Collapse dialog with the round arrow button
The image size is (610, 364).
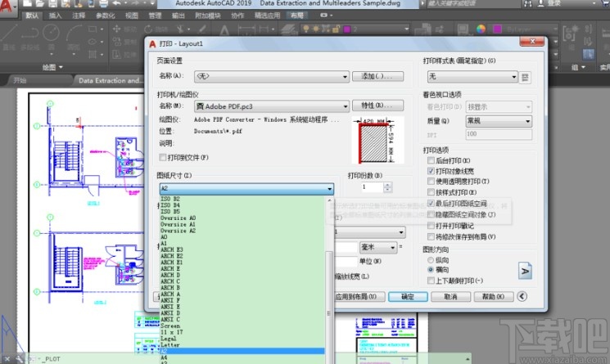522,296
